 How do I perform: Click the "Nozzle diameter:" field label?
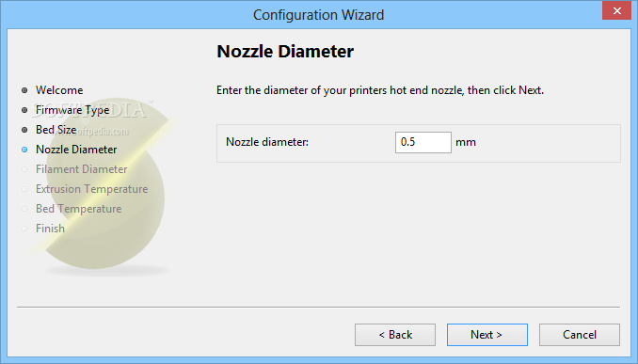267,142
